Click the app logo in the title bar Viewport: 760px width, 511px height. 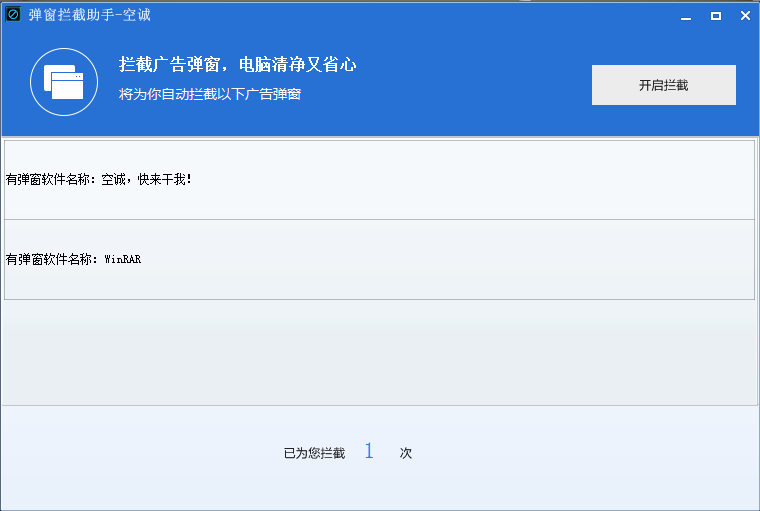(x=13, y=15)
